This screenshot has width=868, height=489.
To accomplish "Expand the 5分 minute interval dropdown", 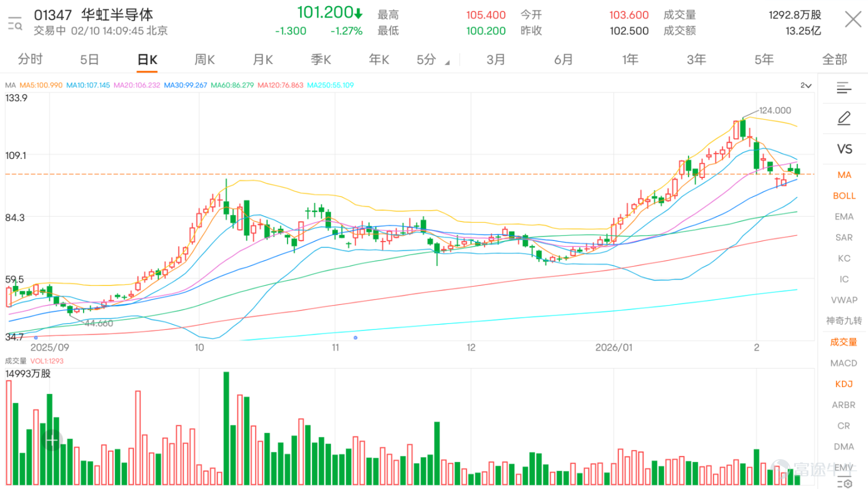I will click(433, 60).
